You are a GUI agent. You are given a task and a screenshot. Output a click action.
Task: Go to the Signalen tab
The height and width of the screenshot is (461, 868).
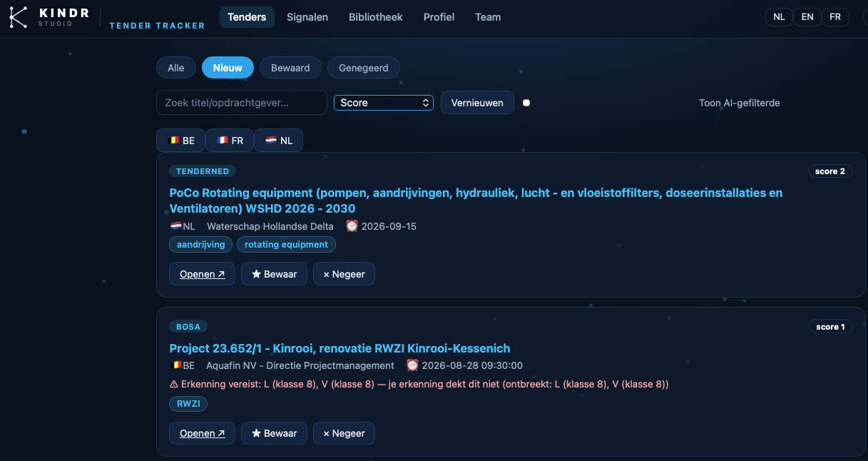click(307, 17)
